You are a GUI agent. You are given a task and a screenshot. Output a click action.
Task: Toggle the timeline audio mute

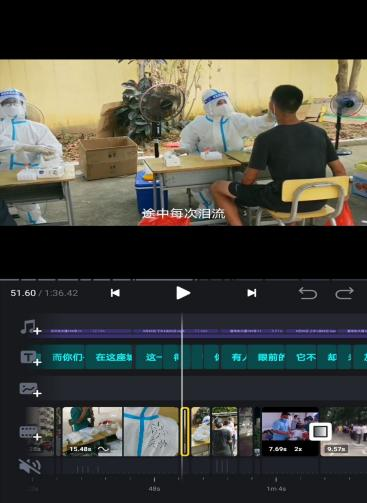tap(30, 466)
